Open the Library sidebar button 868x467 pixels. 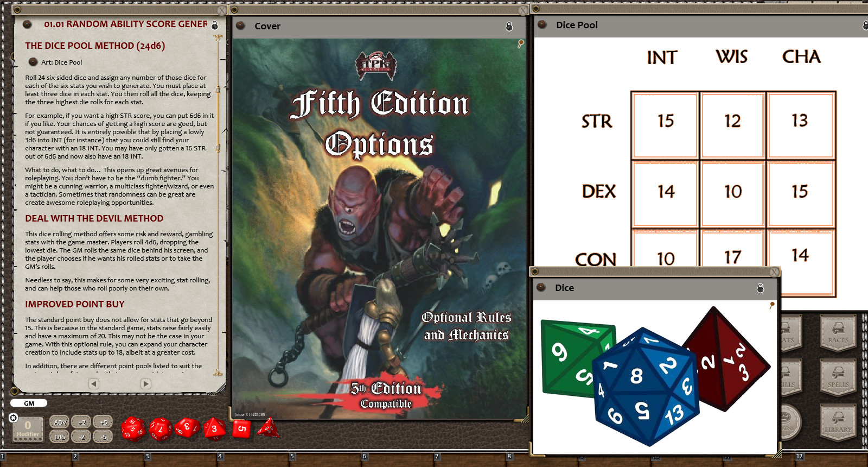(x=838, y=422)
